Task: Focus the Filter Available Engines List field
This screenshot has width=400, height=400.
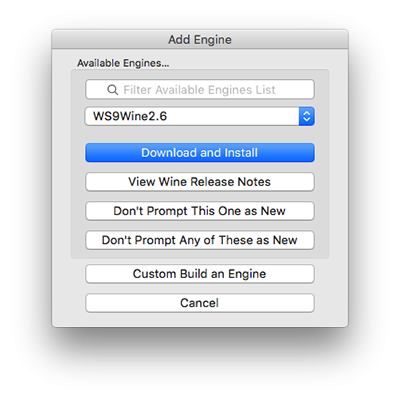Action: coord(200,89)
